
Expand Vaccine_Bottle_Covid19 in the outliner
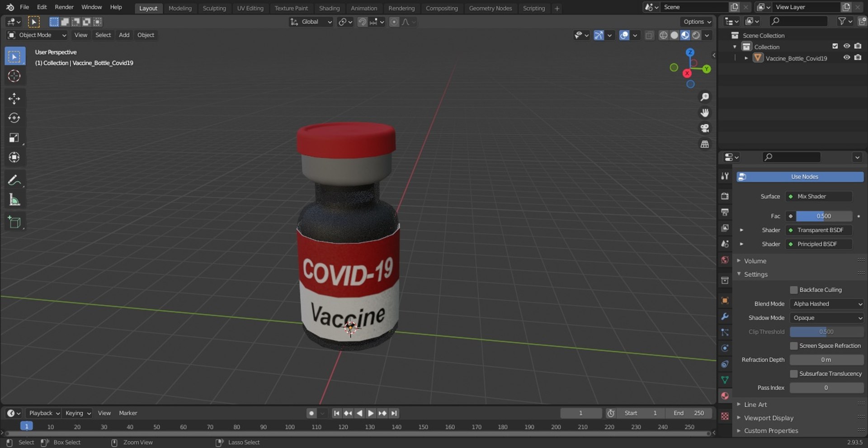tap(746, 58)
